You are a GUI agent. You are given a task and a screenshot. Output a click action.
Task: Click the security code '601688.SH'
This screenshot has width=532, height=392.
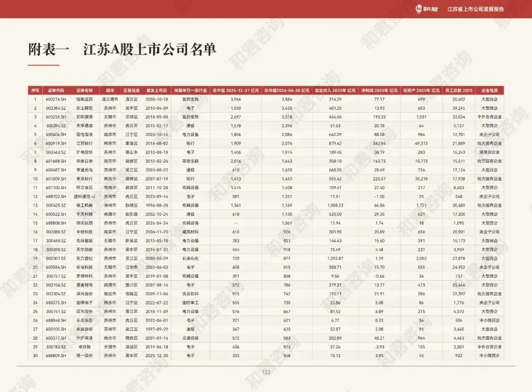pyautogui.click(x=56, y=161)
